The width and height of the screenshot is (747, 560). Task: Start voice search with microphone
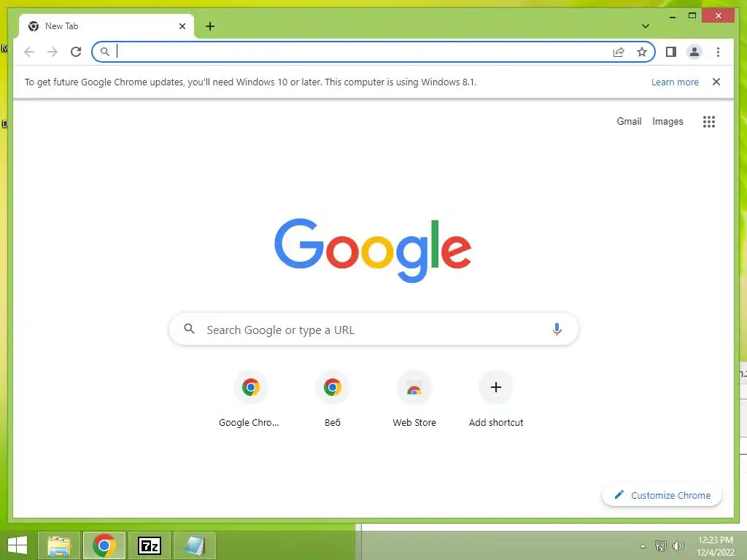[x=557, y=329]
